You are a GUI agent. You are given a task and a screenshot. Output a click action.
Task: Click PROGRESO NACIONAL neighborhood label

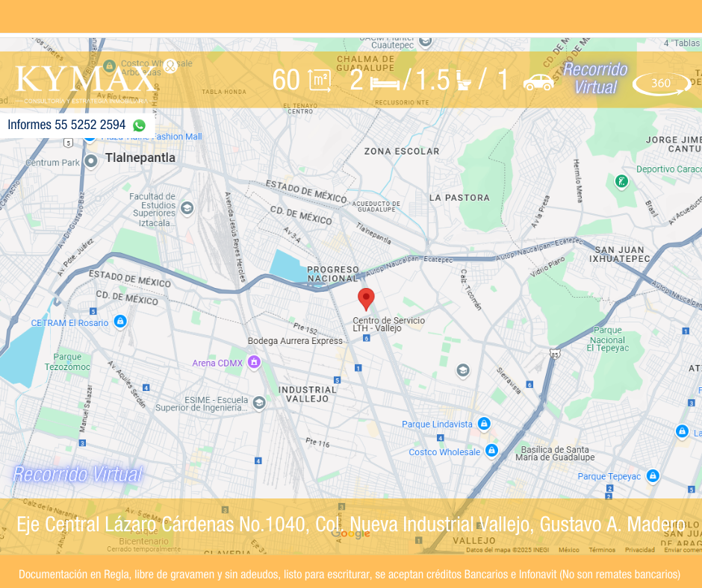pos(332,274)
